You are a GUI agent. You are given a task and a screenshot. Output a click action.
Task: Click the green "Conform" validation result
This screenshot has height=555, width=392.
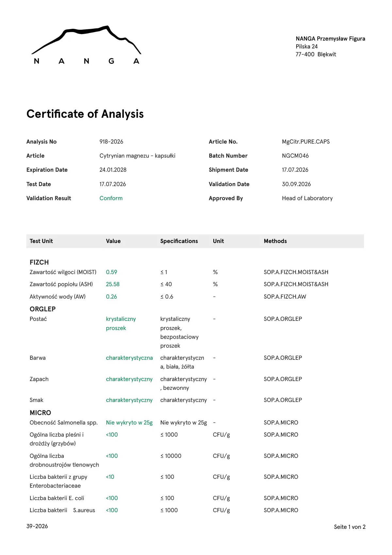click(x=111, y=198)
